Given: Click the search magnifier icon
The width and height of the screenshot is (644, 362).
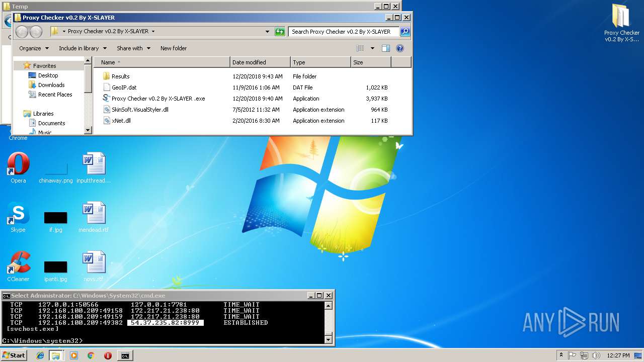Looking at the screenshot, I should click(405, 32).
